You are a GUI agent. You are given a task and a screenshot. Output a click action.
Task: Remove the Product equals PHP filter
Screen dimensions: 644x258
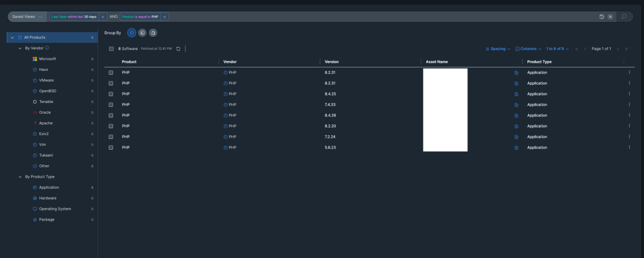(165, 17)
